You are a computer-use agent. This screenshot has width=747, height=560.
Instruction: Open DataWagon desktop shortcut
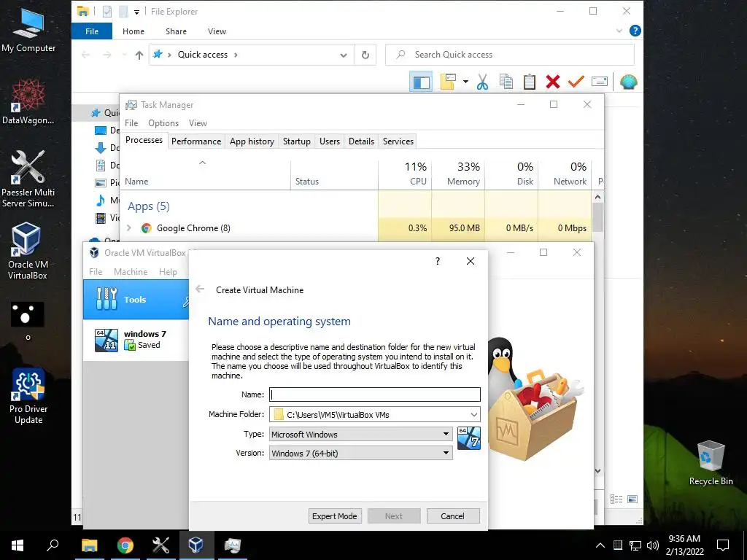click(28, 101)
